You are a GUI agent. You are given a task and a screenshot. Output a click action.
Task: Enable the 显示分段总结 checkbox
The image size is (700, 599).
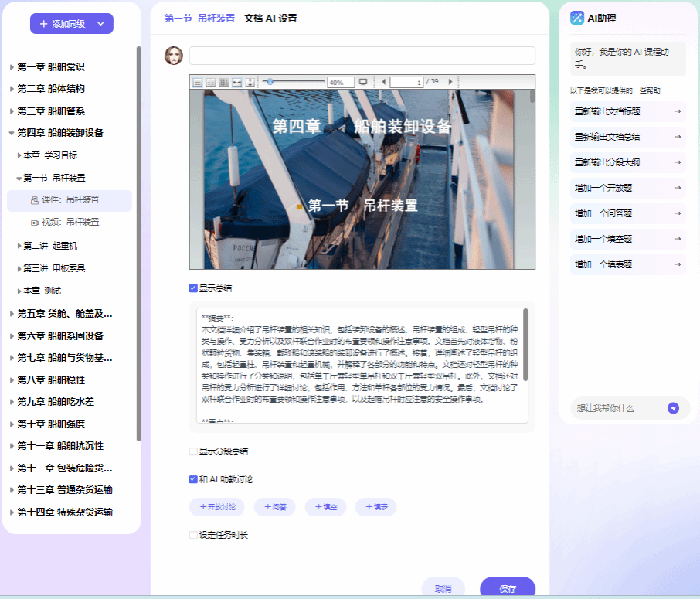pyautogui.click(x=193, y=451)
